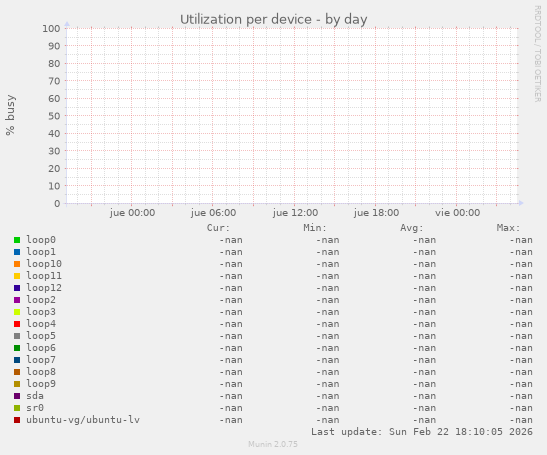The height and width of the screenshot is (455, 547).
Task: Select the loop9 legend label
Action: 41,384
